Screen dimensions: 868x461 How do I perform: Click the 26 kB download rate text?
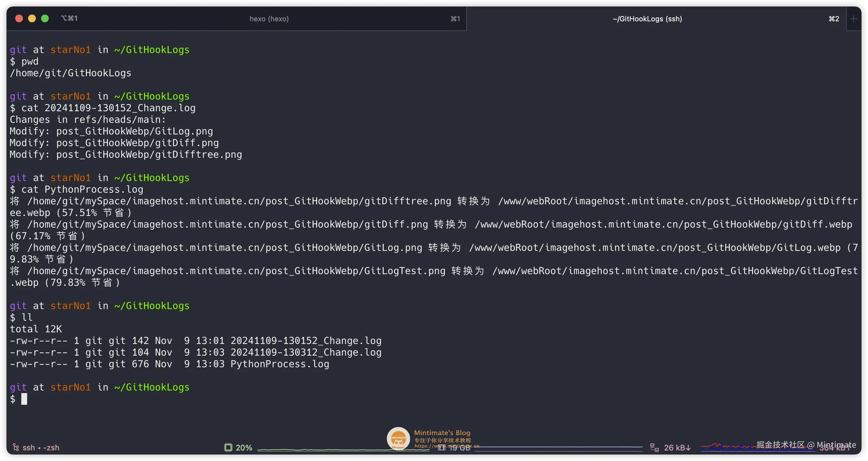[x=677, y=447]
